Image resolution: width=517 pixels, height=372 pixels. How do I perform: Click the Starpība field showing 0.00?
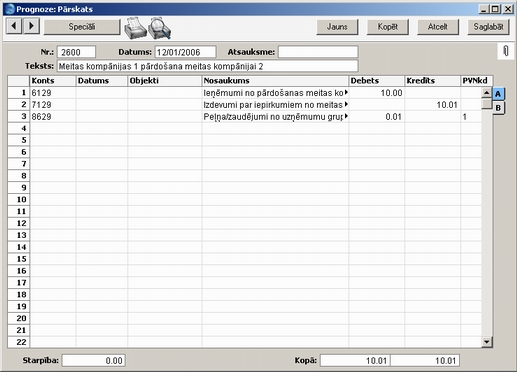pyautogui.click(x=94, y=360)
